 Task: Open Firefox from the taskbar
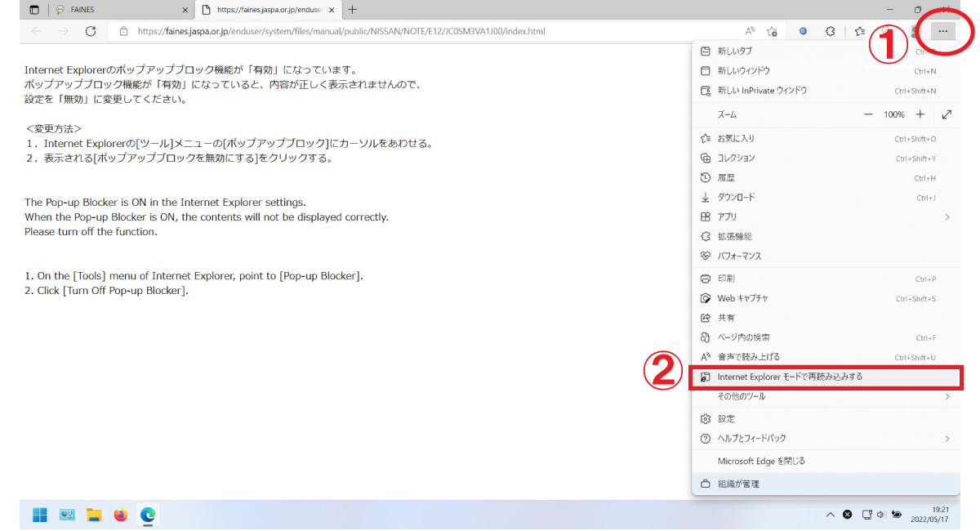(121, 515)
